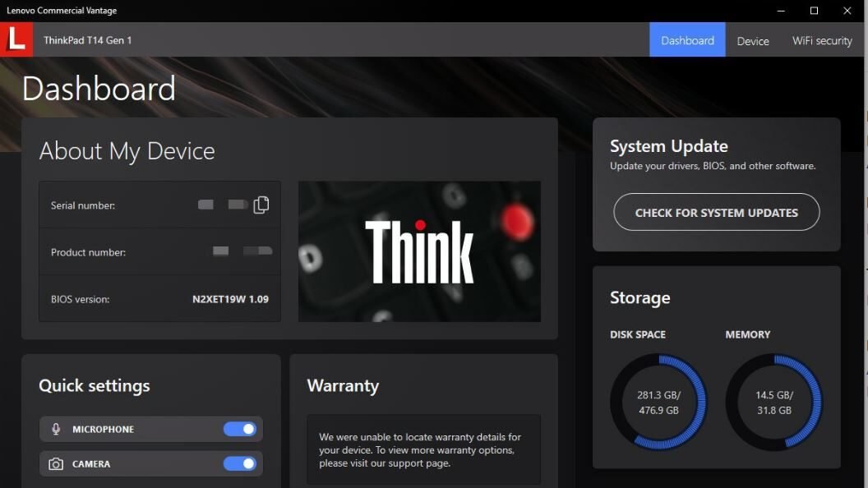Click the Dashboard page title
This screenshot has height=488, width=868.
click(x=99, y=89)
